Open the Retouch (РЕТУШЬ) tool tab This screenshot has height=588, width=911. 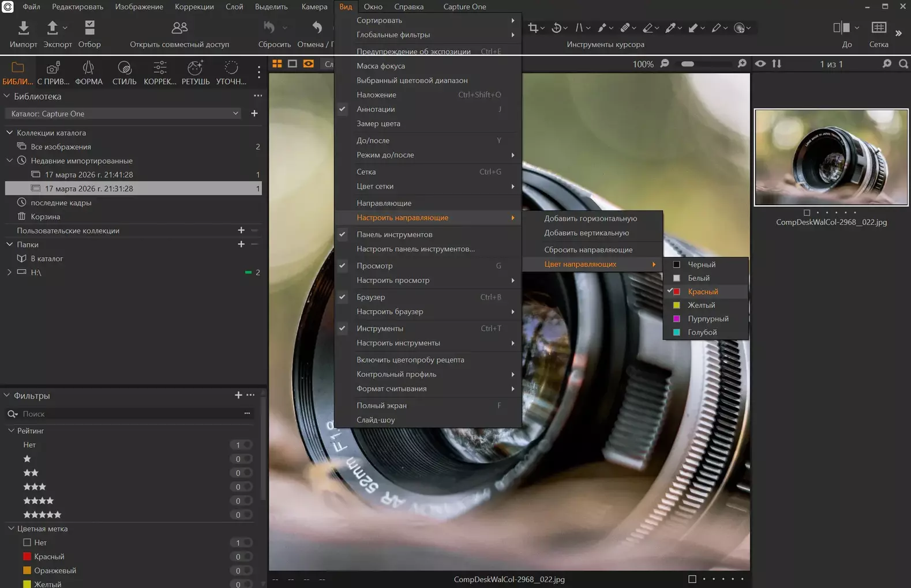tap(195, 73)
